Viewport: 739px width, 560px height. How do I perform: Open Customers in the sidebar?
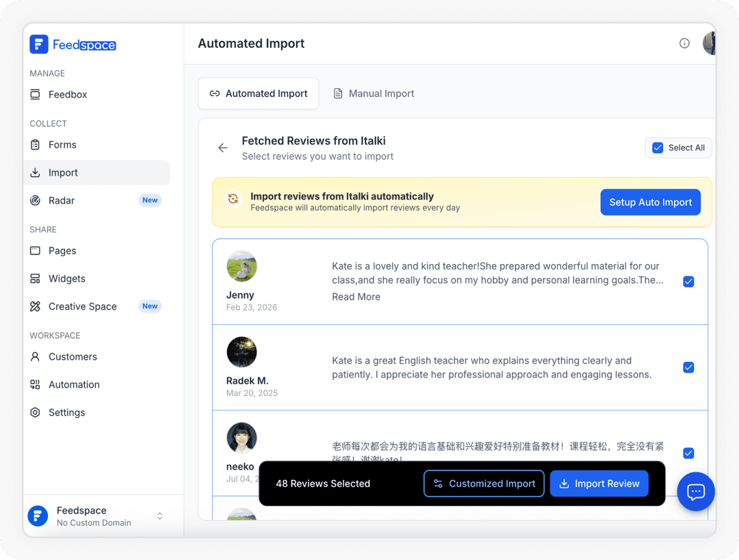click(x=96, y=356)
